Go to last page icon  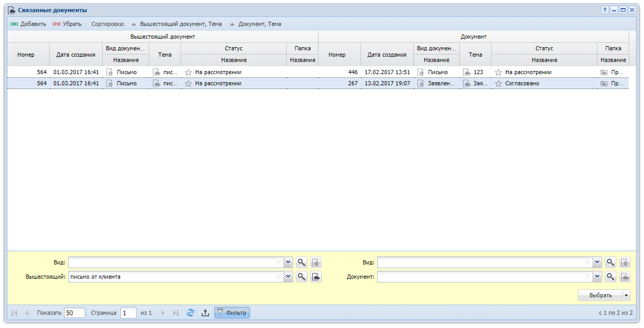(176, 313)
